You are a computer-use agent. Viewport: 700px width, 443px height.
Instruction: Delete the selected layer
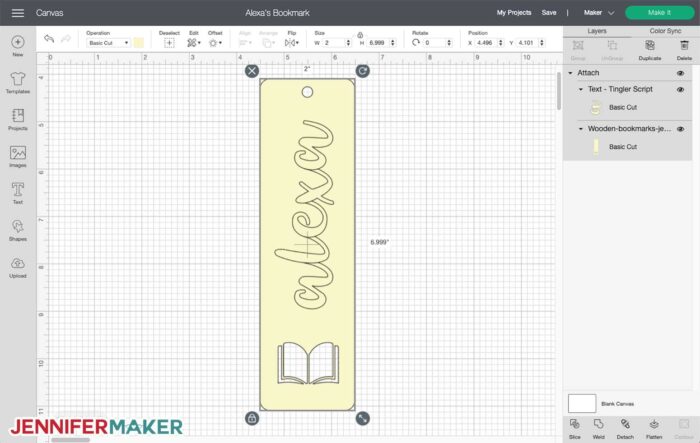pos(684,50)
